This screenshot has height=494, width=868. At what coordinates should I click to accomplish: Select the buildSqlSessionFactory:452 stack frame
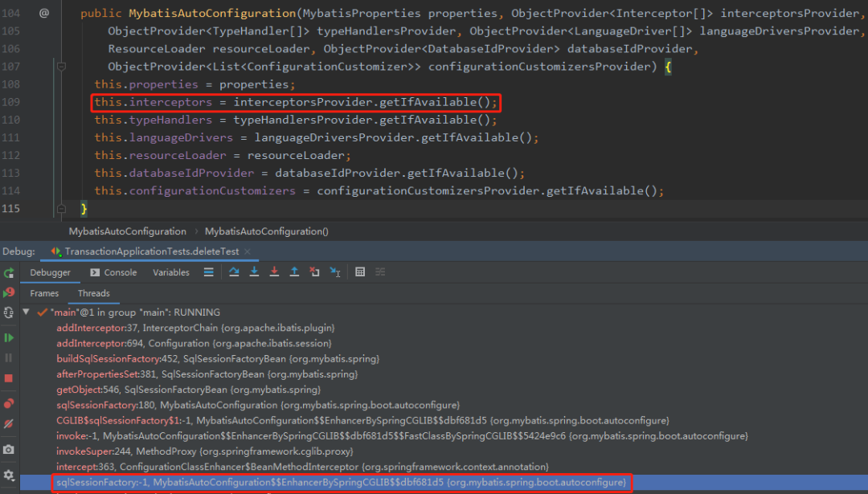(x=218, y=358)
